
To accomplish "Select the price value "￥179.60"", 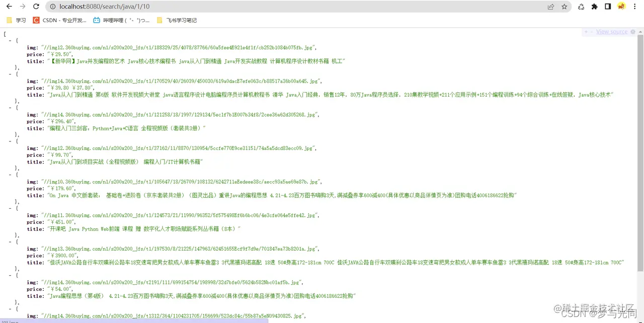I will coord(61,189).
